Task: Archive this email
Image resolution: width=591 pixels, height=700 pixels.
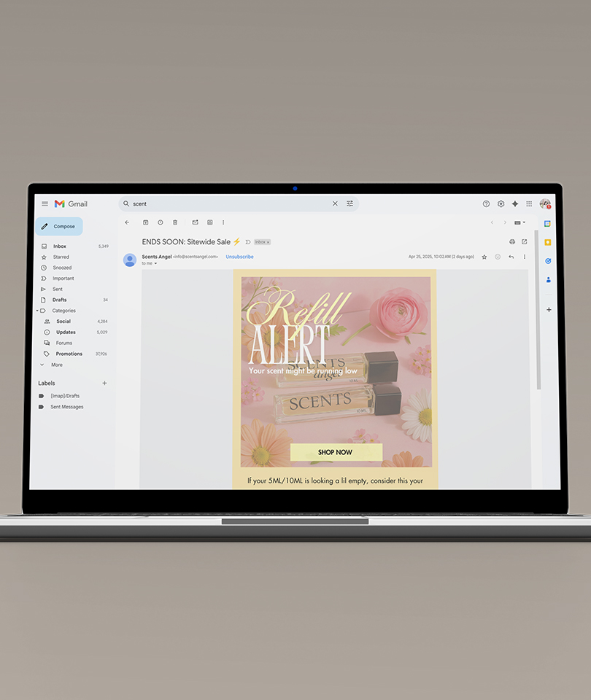Action: click(146, 222)
